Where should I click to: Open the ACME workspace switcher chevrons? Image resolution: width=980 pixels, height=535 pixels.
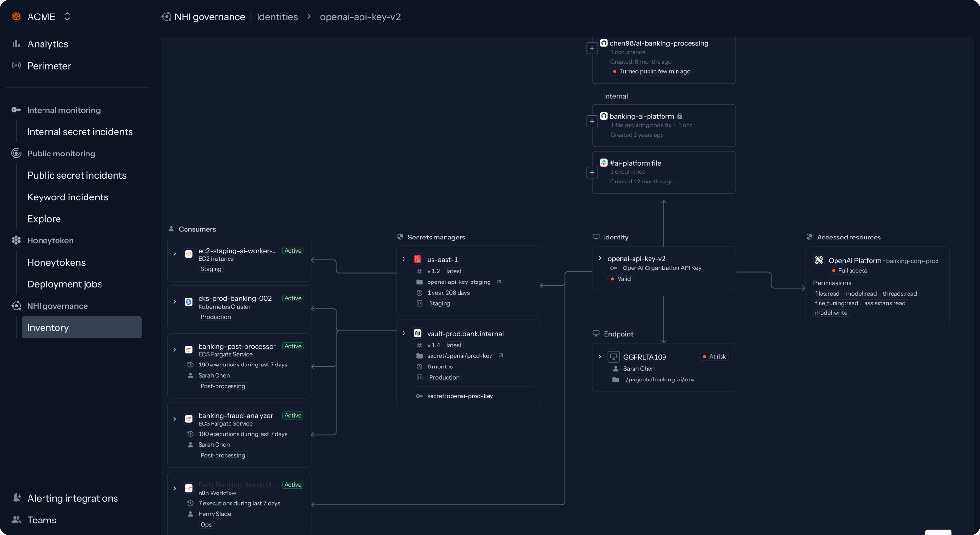pyautogui.click(x=67, y=16)
